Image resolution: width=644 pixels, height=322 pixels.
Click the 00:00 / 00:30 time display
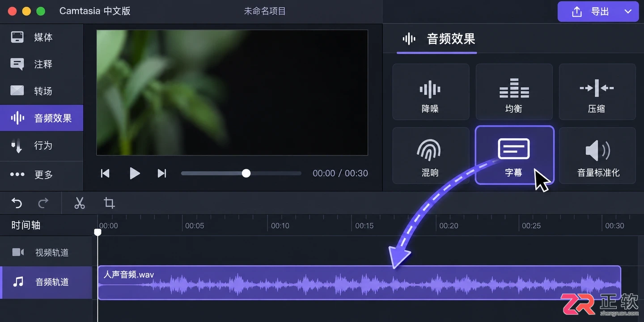click(340, 173)
